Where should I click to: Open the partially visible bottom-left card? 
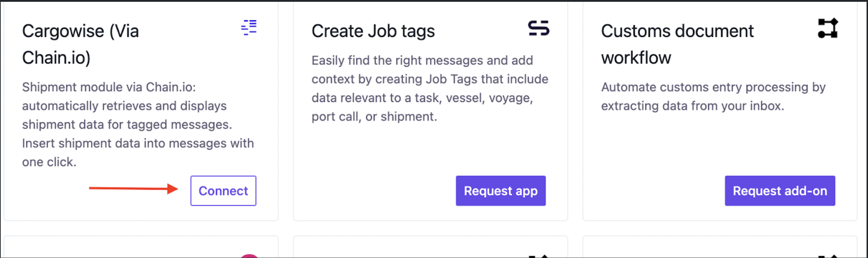[141, 247]
